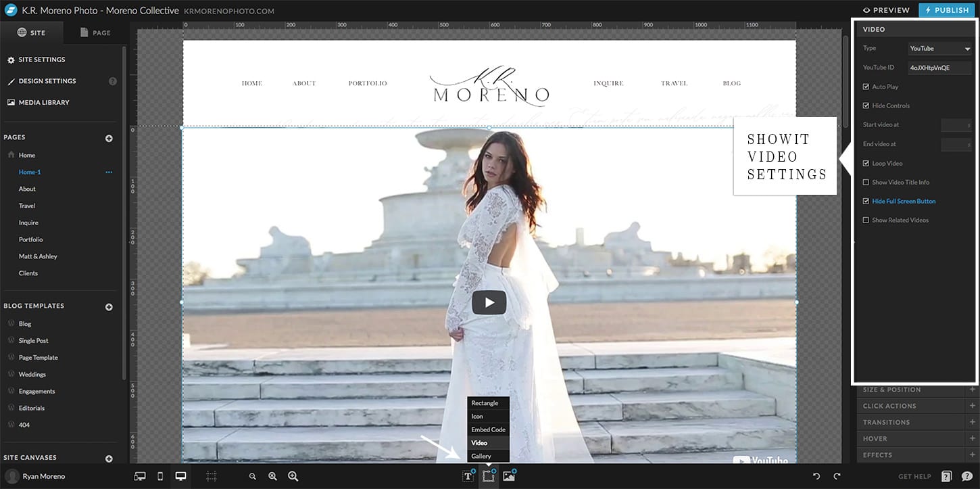
Task: Open the video Type dropdown
Action: point(939,48)
